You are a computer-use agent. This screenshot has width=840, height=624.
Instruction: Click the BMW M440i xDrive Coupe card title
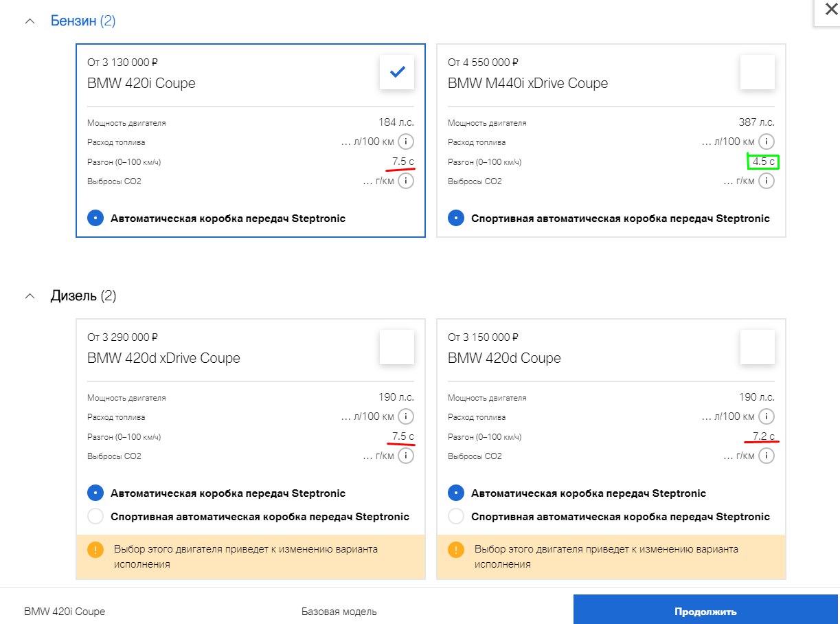click(x=527, y=84)
